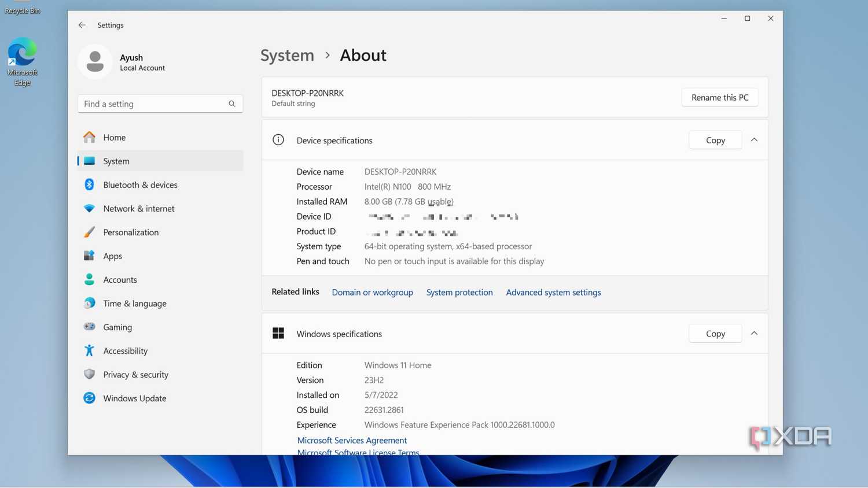Screen dimensions: 868x488
Task: Click the Personalization paintbrush icon
Action: pyautogui.click(x=89, y=232)
